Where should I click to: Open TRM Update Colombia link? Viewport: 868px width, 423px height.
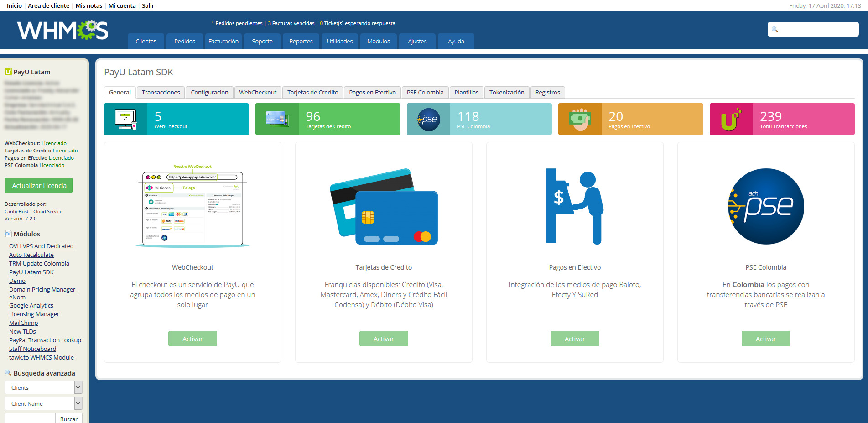click(39, 263)
